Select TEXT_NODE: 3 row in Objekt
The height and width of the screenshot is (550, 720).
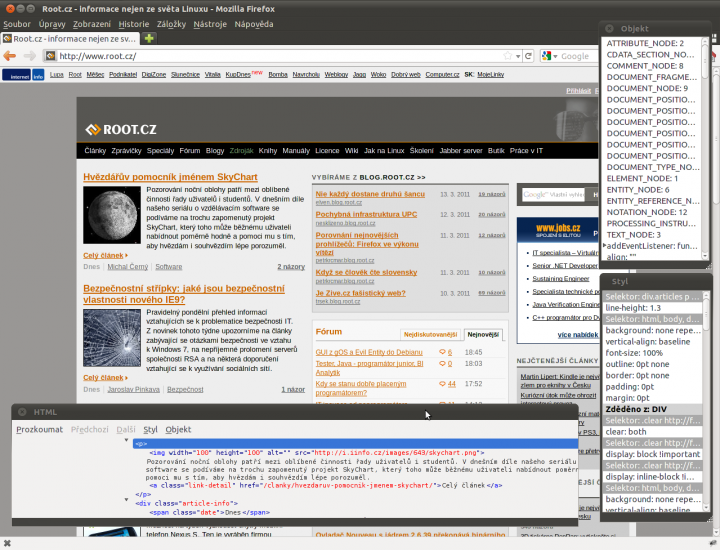click(x=651, y=235)
